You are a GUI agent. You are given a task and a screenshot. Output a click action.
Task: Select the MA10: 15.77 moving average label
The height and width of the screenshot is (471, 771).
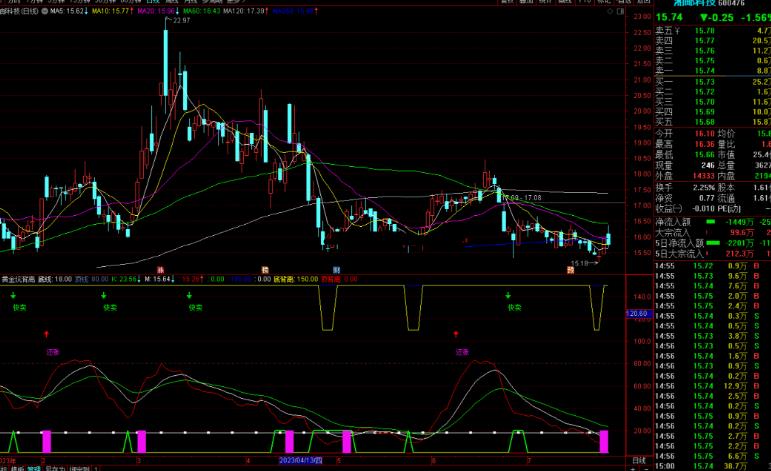coord(113,11)
